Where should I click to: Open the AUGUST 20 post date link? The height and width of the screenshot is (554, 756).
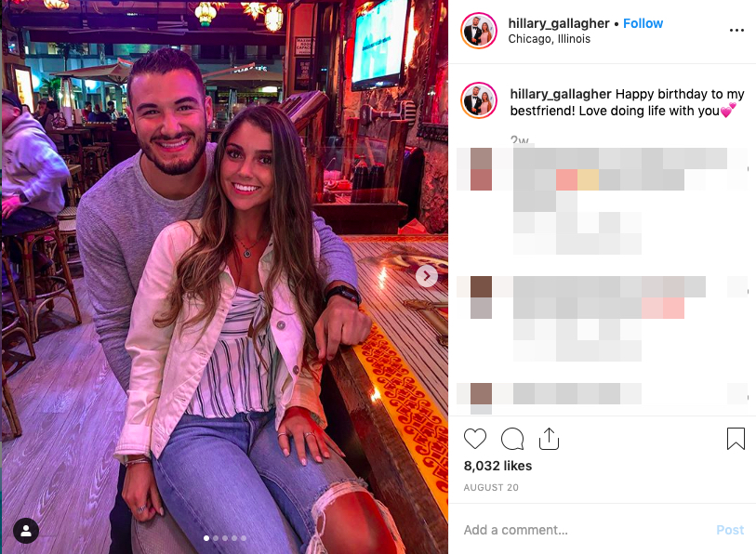pyautogui.click(x=491, y=487)
